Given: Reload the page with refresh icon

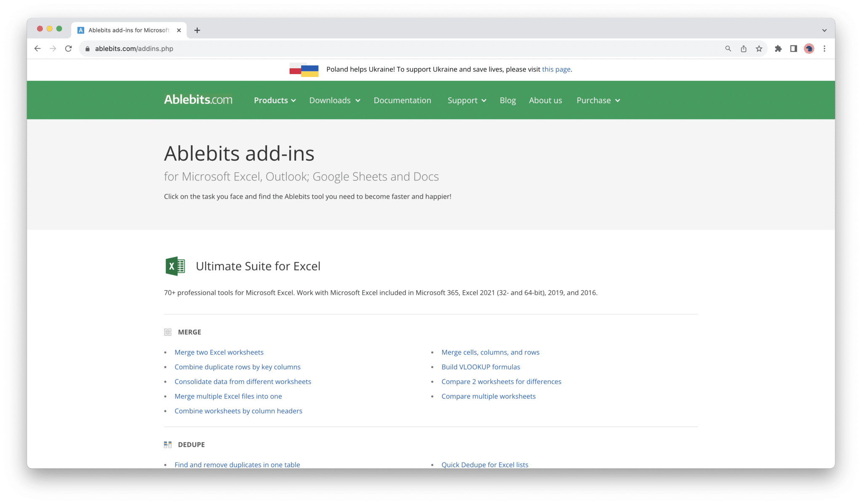Looking at the screenshot, I should coord(68,49).
